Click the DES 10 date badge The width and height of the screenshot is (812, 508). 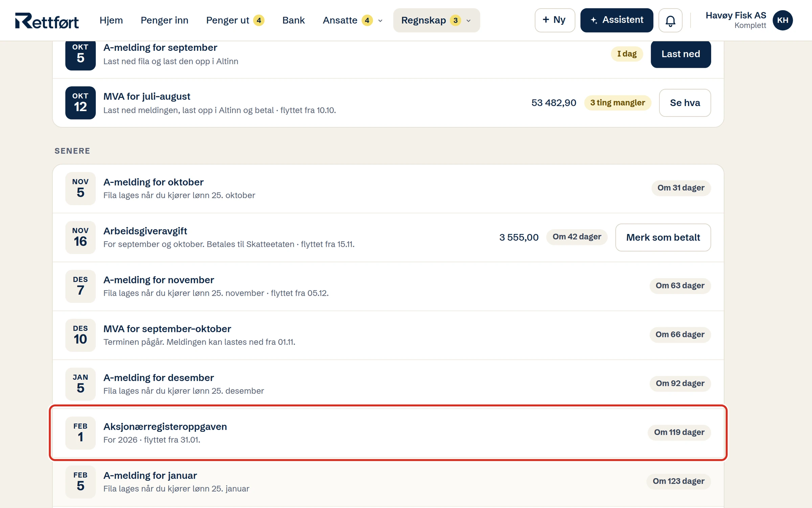coord(81,335)
